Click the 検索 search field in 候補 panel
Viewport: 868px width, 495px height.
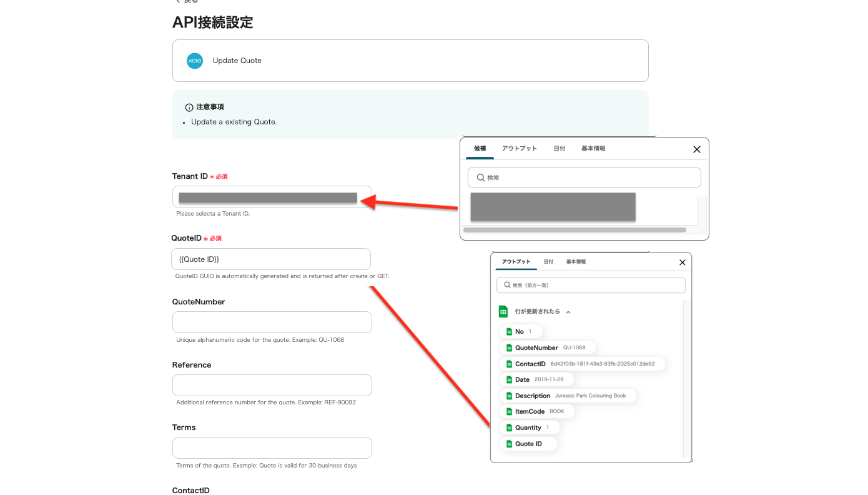tap(584, 177)
